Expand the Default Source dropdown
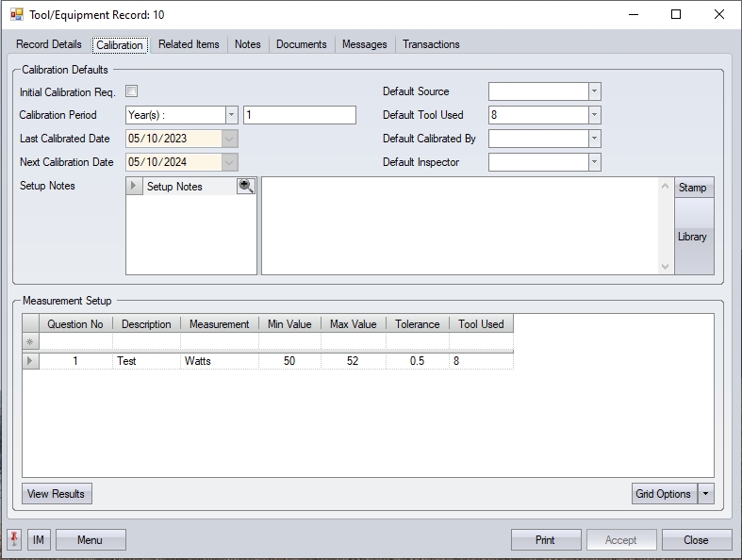The image size is (742, 560). click(594, 91)
